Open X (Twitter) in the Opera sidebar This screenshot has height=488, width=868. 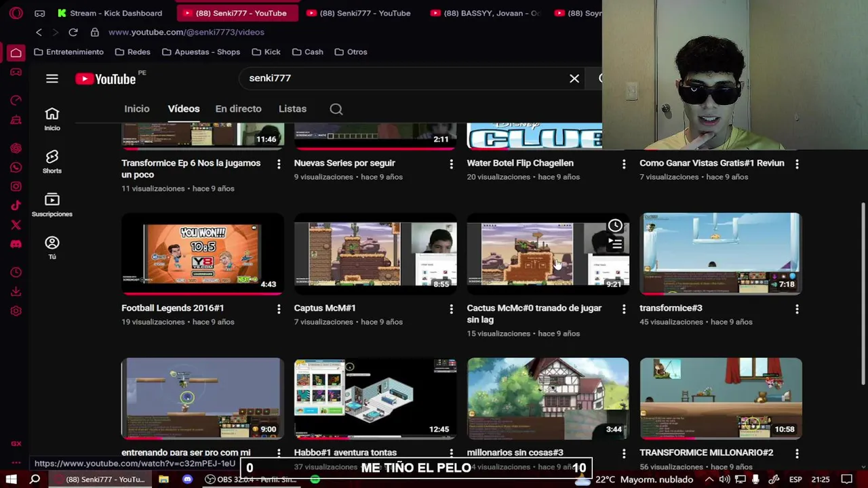[x=16, y=225]
